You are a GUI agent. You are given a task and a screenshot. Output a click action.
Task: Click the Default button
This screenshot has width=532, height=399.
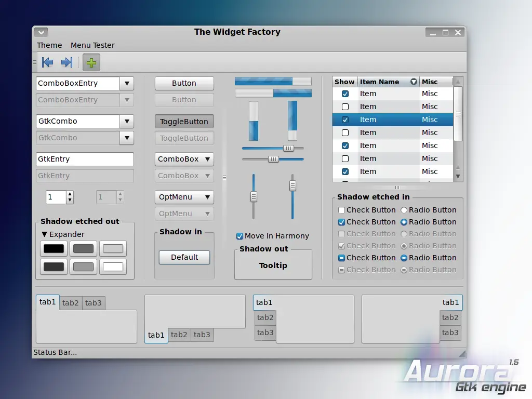pos(184,257)
